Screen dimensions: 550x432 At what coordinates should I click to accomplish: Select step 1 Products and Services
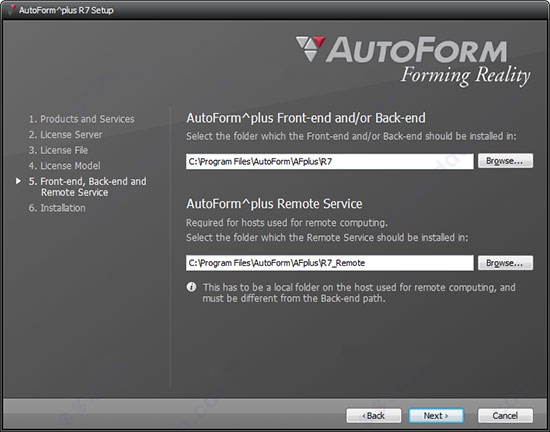coord(81,119)
